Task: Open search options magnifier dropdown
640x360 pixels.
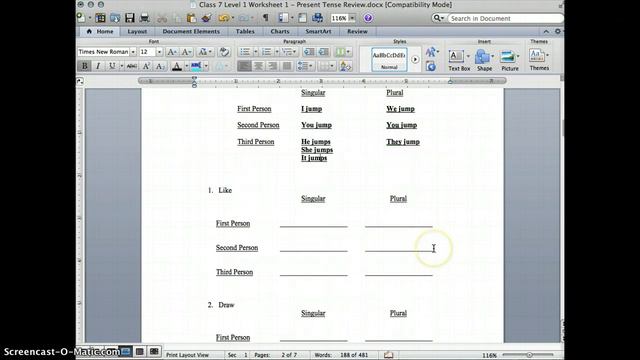Action: [438, 18]
